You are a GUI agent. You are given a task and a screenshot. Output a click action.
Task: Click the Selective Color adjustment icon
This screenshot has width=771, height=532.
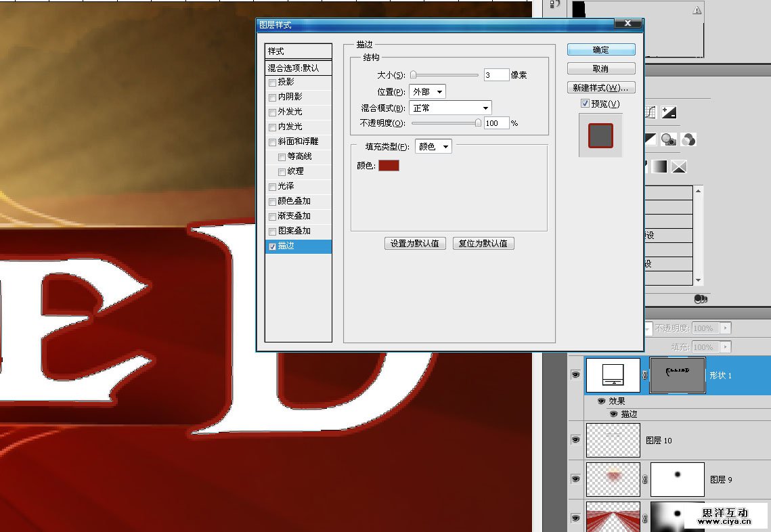[x=679, y=167]
